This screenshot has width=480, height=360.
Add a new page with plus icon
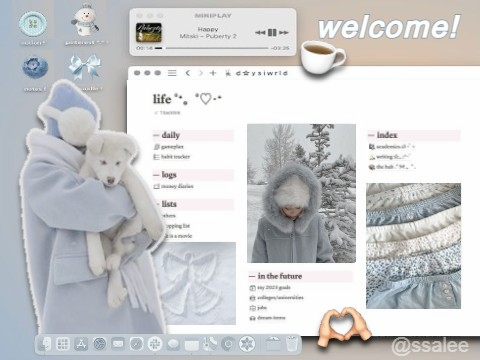click(213, 73)
